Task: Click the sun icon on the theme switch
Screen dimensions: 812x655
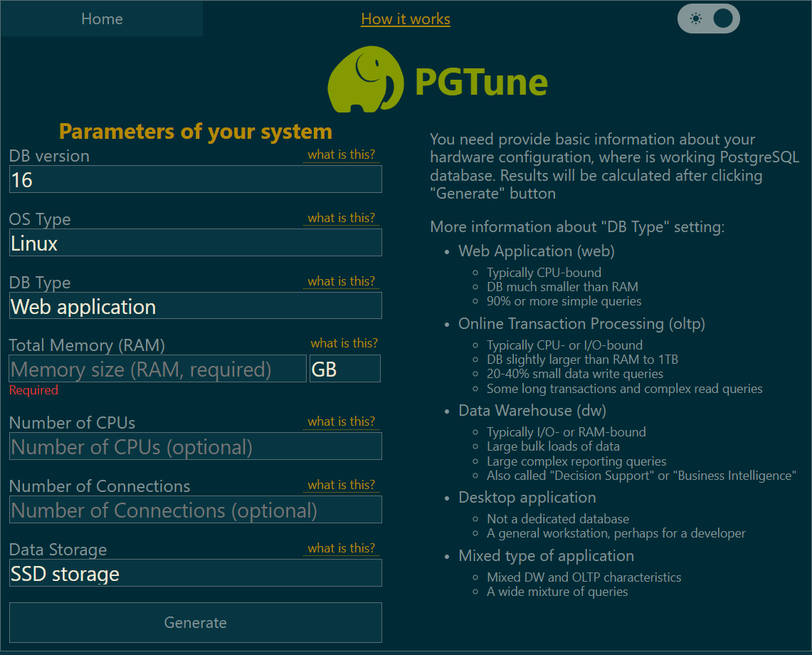Action: (x=695, y=19)
